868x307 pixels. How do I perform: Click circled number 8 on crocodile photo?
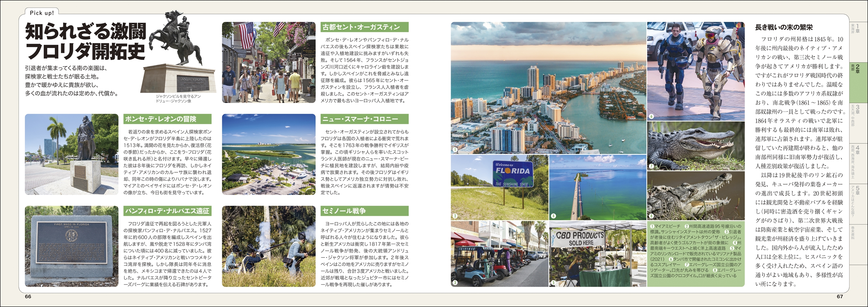[x=651, y=216]
